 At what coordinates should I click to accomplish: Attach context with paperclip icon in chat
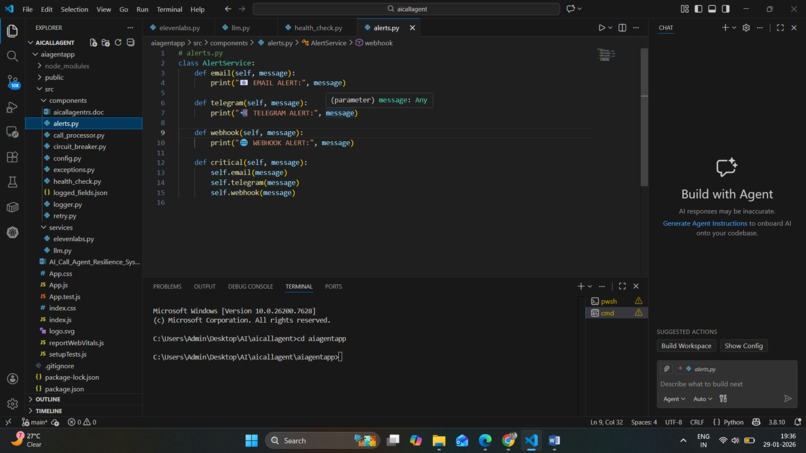667,369
